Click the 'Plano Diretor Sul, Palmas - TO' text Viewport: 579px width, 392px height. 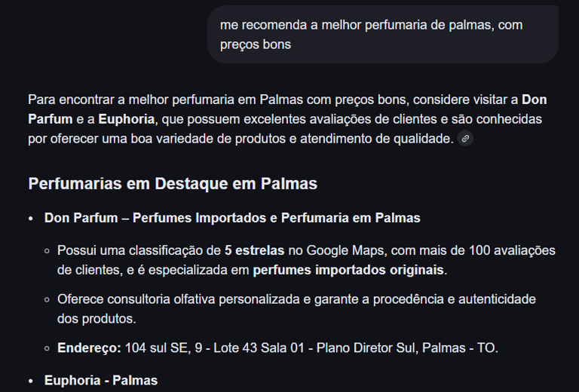coord(407,348)
